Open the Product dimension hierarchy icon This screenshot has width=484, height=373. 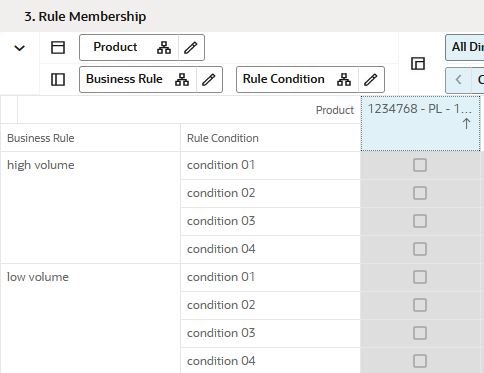tap(164, 48)
